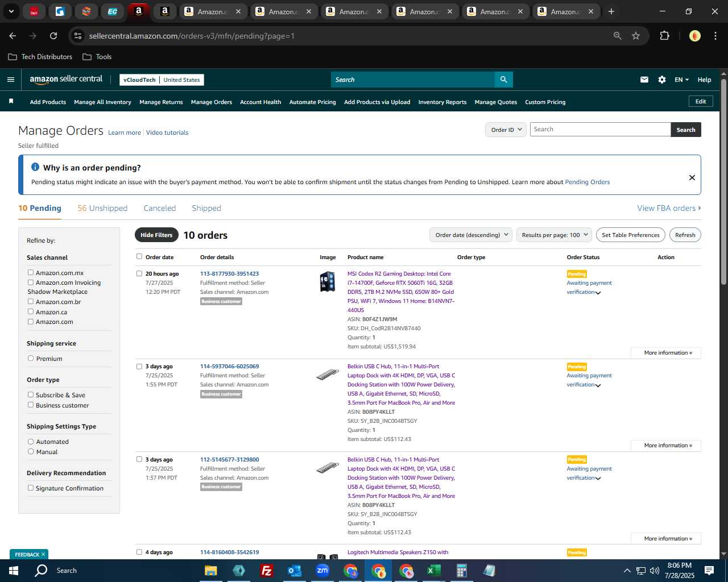Screen dimensions: 728x582
Task: Click the bookmark icon in the navigation bar
Action: coord(11,101)
